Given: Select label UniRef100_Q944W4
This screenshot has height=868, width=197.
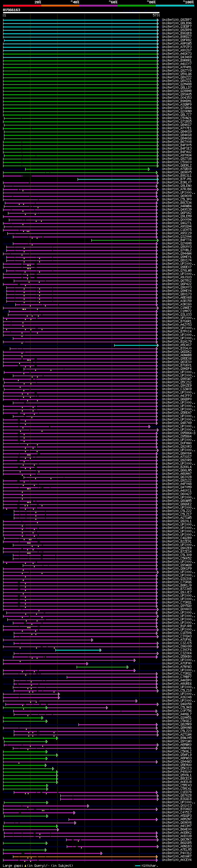Looking at the screenshot, I should (177, 253).
